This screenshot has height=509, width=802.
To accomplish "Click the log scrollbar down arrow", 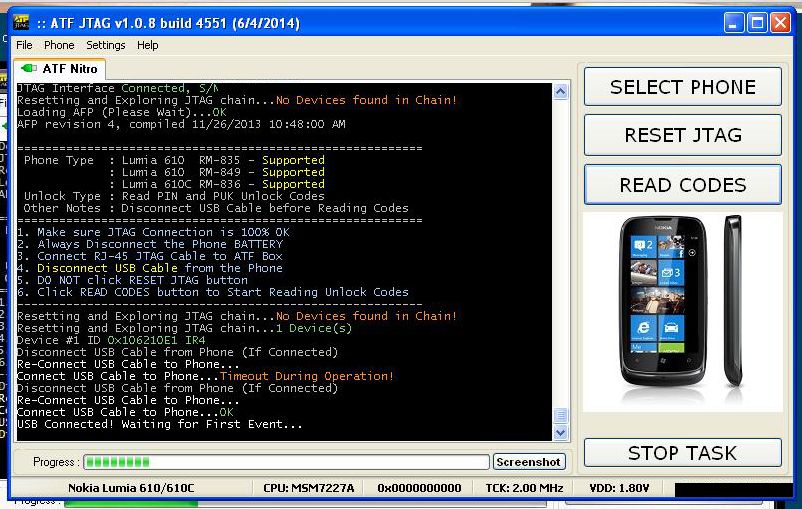I will coord(561,432).
